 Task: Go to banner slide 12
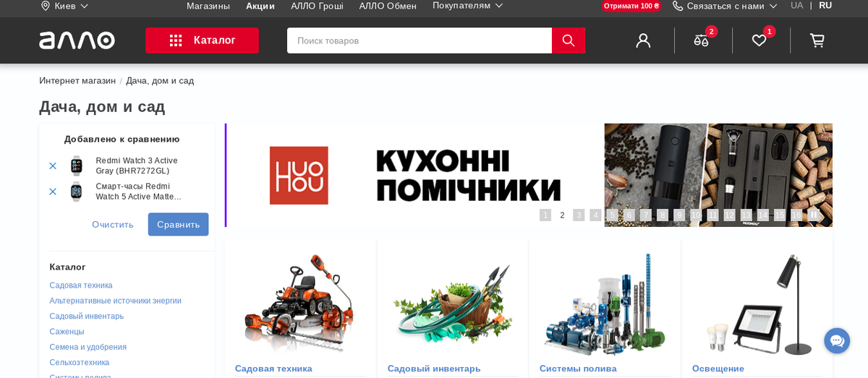[729, 215]
